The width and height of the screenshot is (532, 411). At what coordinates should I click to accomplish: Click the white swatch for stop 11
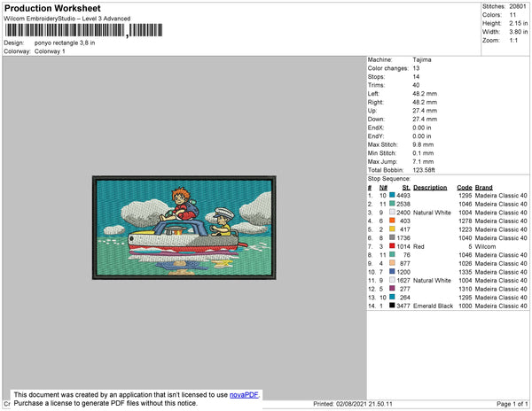(x=392, y=280)
